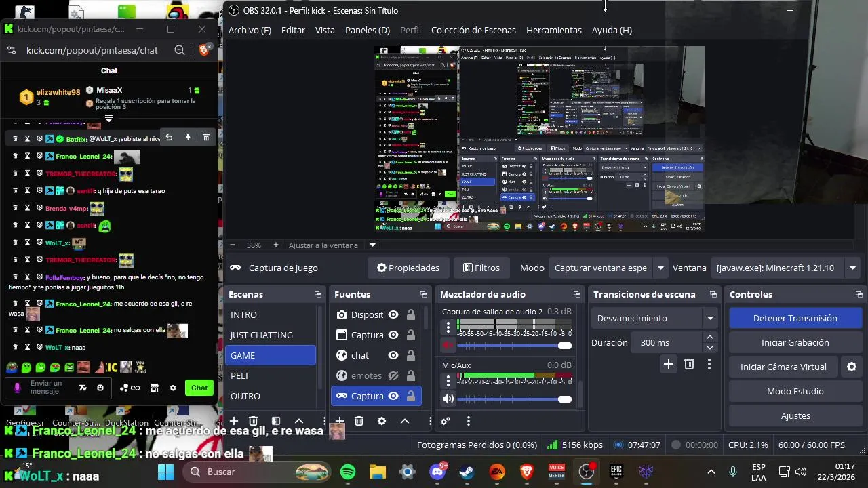Open Ajustes in the Controles panel
The image size is (868, 488).
tap(795, 415)
